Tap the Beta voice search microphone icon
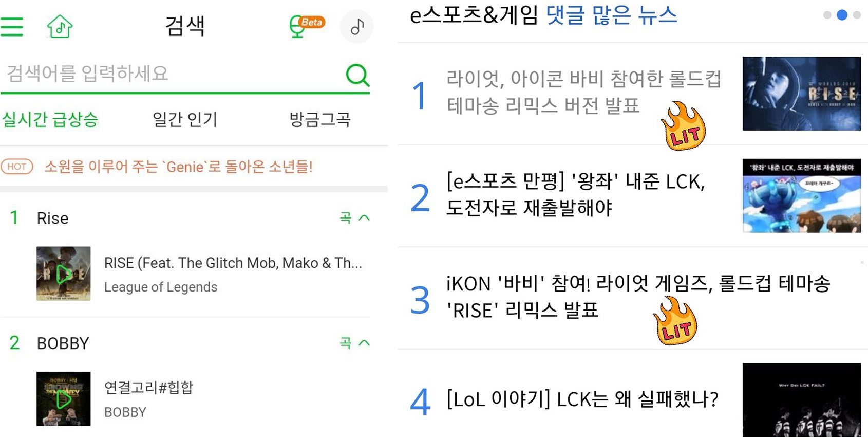Screen dimensions: 868x437 coord(307,26)
